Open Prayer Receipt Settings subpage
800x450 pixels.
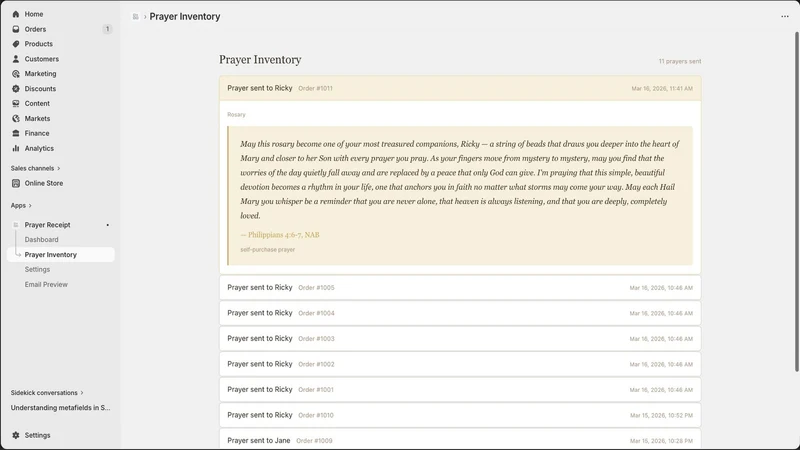(x=37, y=269)
